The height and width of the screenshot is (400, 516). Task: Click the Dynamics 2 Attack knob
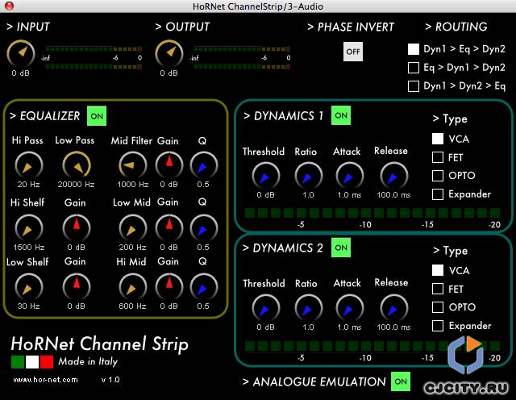349,309
